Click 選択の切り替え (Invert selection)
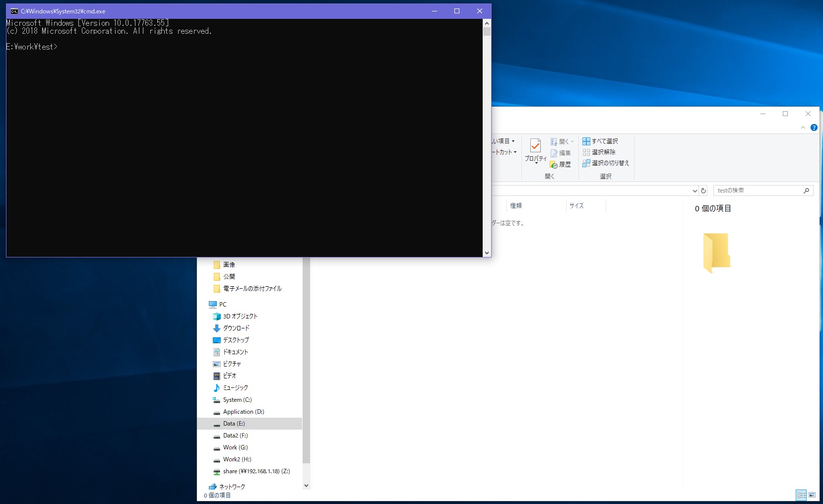Viewport: 823px width, 504px height. [606, 163]
